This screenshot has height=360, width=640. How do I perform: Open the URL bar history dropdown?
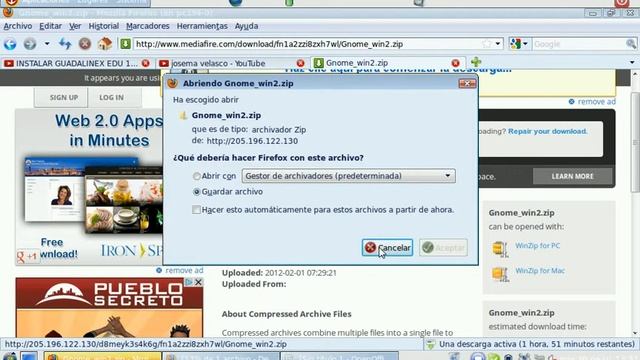[498, 44]
